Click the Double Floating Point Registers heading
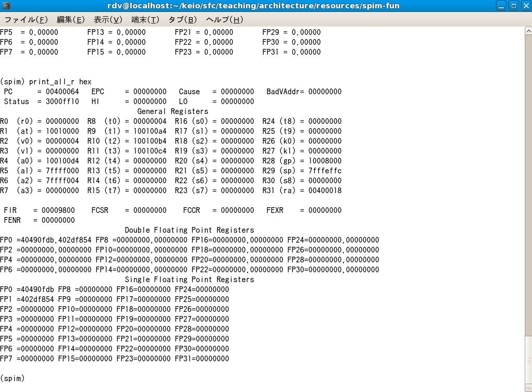Viewport: 532px width, 392px height. [189, 230]
